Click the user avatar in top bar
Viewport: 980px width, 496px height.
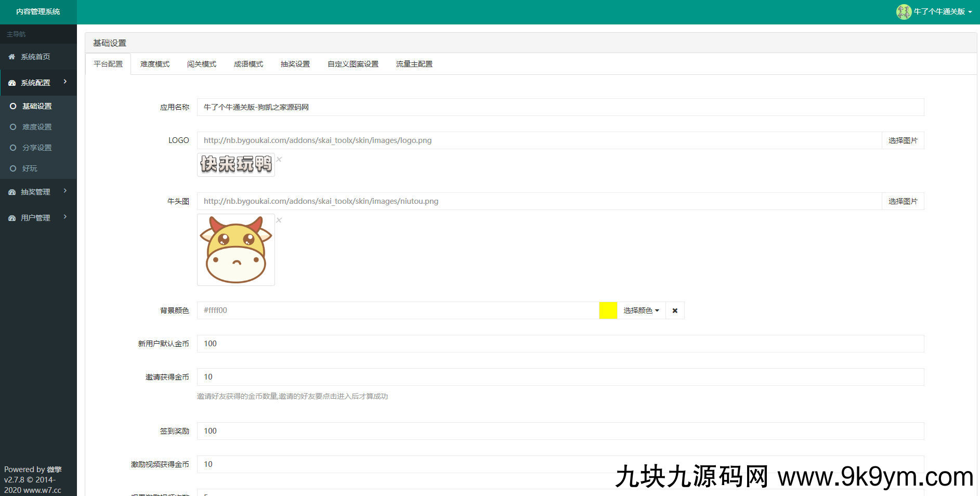(x=904, y=11)
